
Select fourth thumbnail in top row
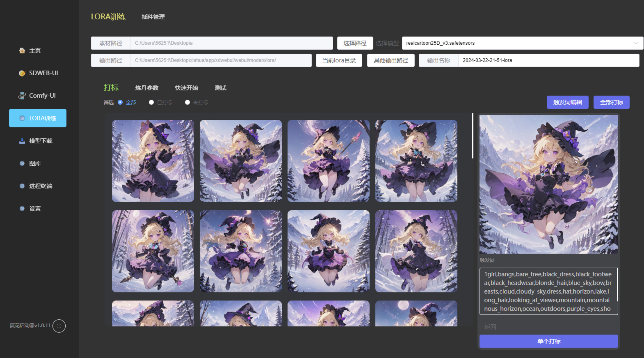click(x=416, y=161)
